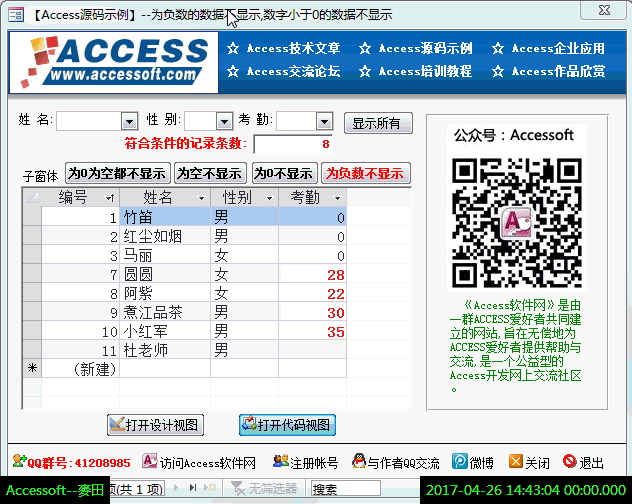This screenshot has width=632, height=504.
Task: Click 打开代码视图 button
Action: 287,425
